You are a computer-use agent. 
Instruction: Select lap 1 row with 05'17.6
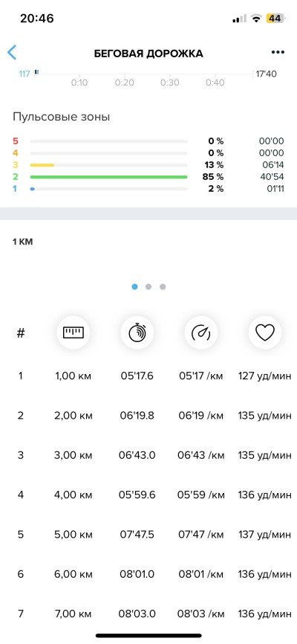[x=148, y=376]
